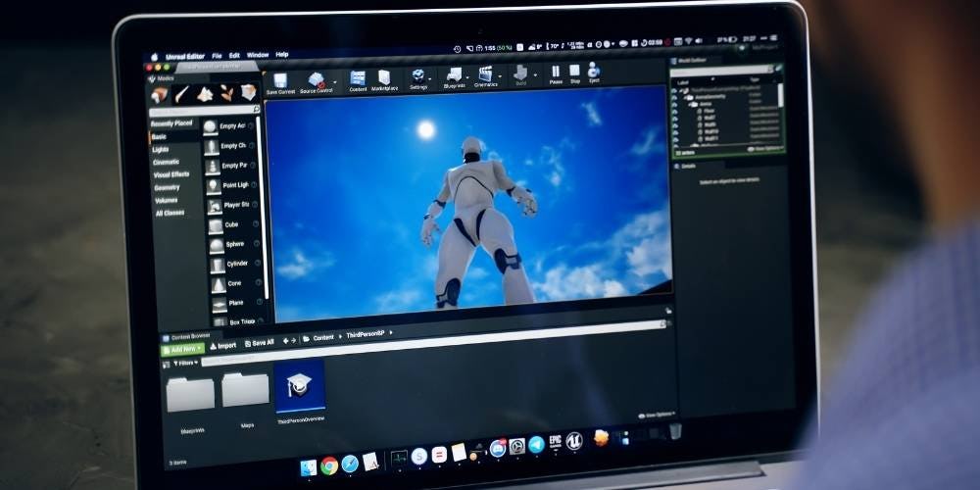980x490 pixels.
Task: Open View Options in Content Browser
Action: 657,415
